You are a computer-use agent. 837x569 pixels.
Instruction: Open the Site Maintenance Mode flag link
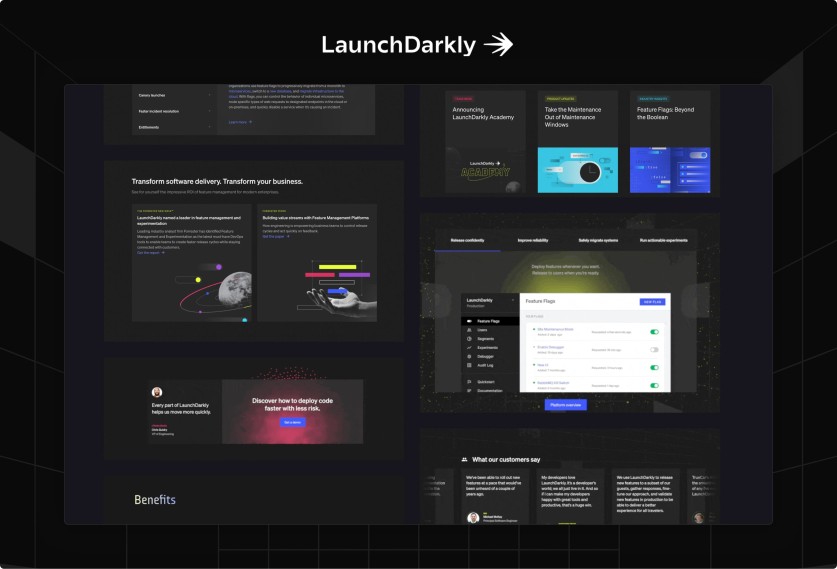pyautogui.click(x=555, y=329)
